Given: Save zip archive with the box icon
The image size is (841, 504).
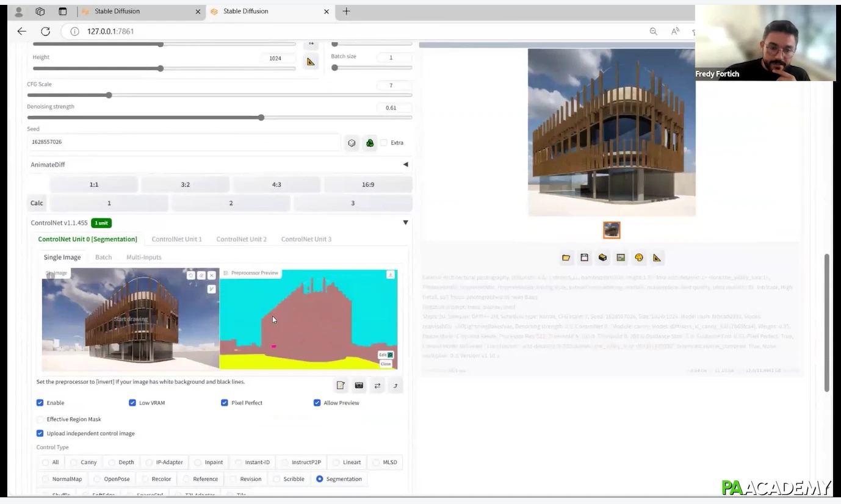Looking at the screenshot, I should coord(602,257).
